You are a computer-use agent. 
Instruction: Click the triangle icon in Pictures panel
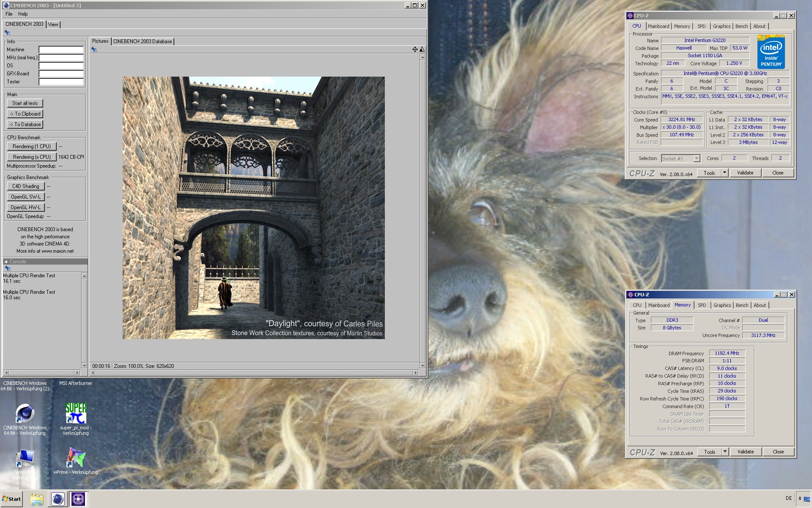tap(422, 50)
